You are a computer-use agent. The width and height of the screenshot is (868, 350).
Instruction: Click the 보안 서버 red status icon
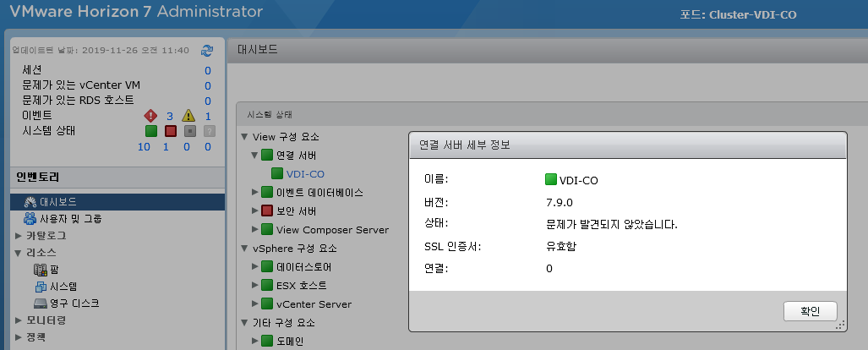(x=267, y=211)
